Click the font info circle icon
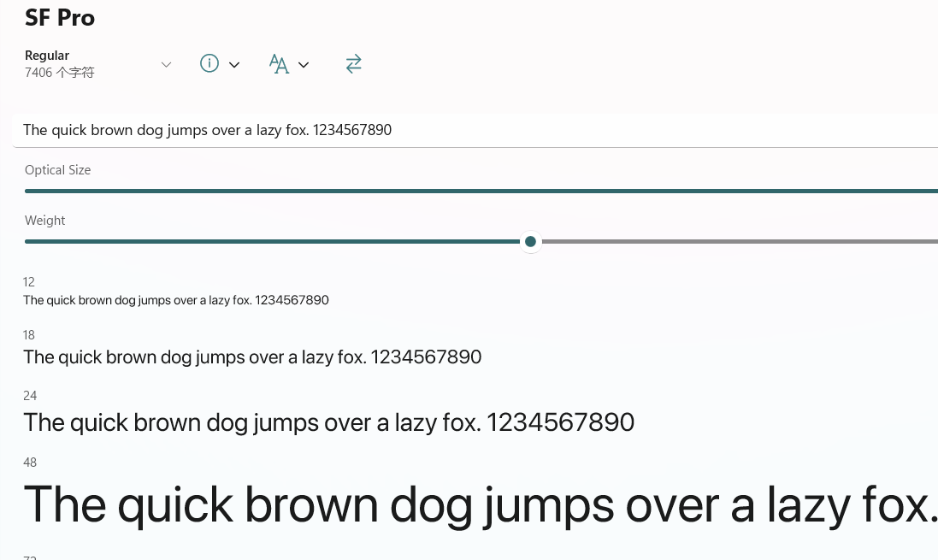The image size is (938, 560). (209, 63)
